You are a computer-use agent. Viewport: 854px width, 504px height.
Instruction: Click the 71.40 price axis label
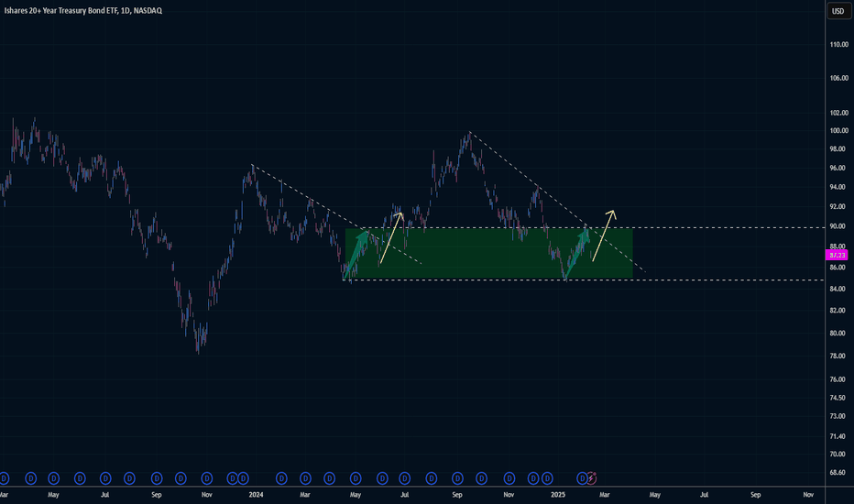tap(838, 436)
